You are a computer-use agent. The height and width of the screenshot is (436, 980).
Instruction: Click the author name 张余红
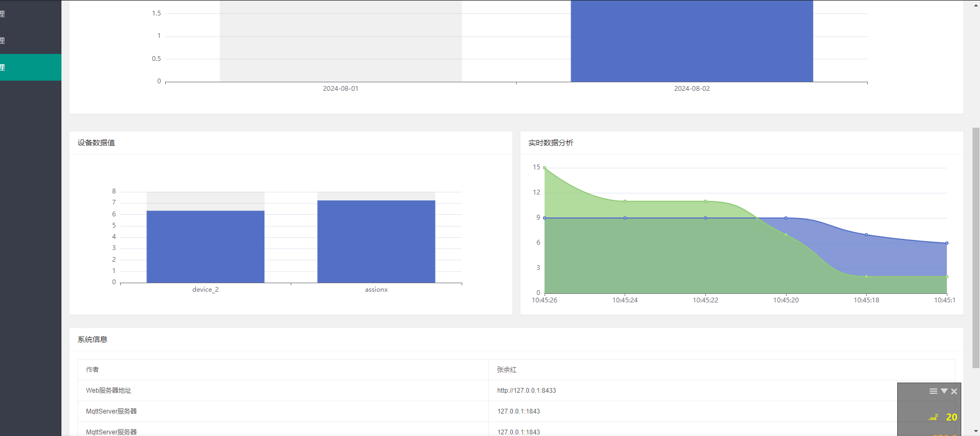pos(507,370)
